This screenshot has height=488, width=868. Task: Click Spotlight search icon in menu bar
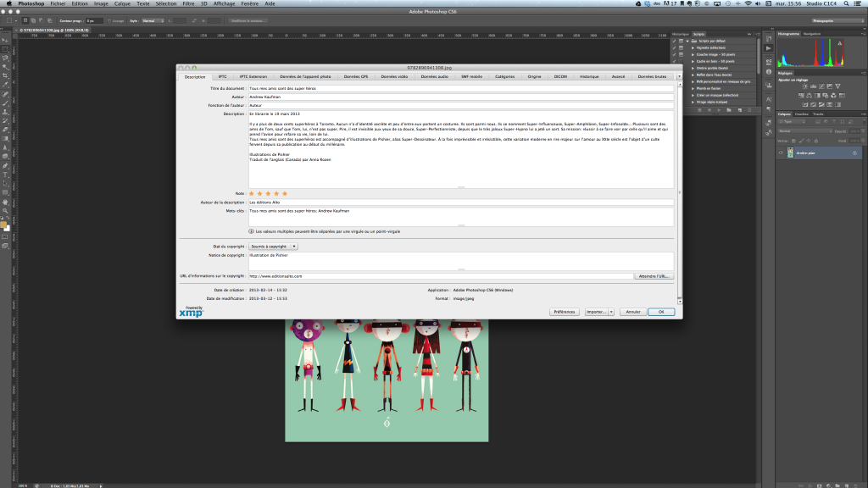point(846,3)
